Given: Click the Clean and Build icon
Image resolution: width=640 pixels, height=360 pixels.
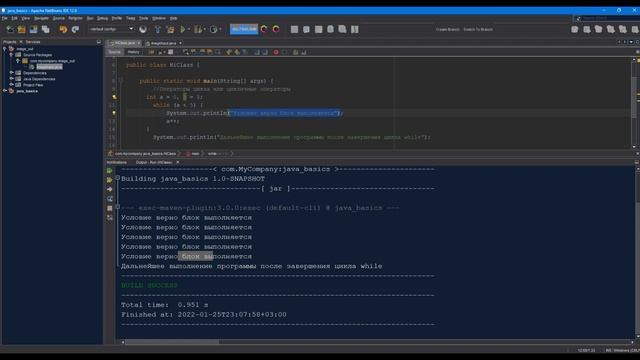Looking at the screenshot, I should [170, 29].
